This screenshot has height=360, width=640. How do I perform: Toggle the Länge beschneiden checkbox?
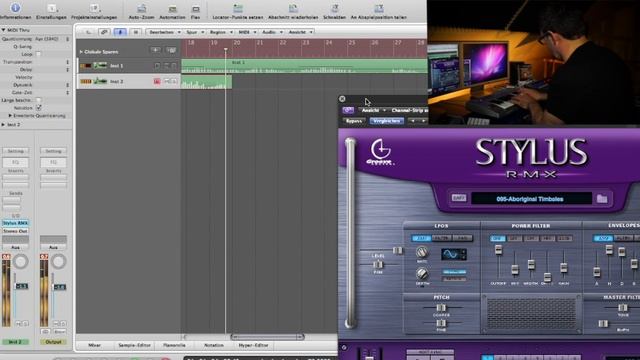(38, 100)
